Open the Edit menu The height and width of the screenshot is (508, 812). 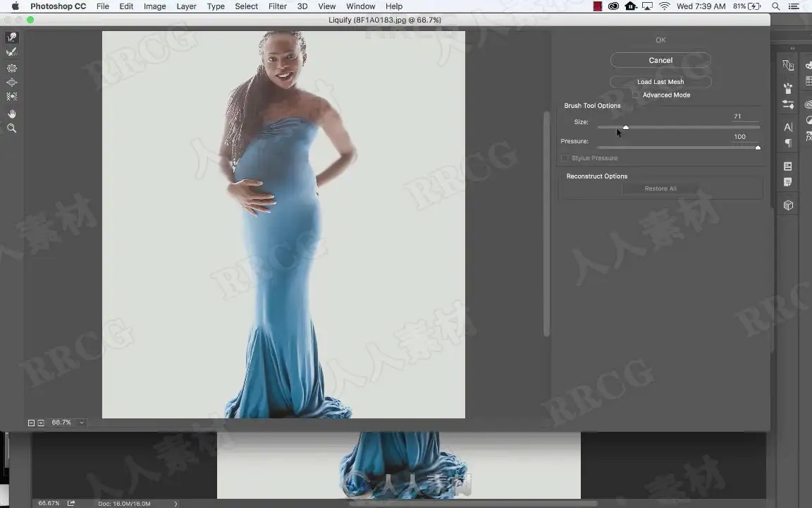pos(126,6)
